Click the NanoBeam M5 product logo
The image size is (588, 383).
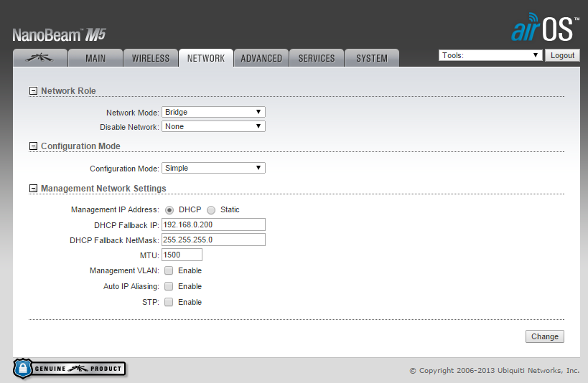pos(60,35)
